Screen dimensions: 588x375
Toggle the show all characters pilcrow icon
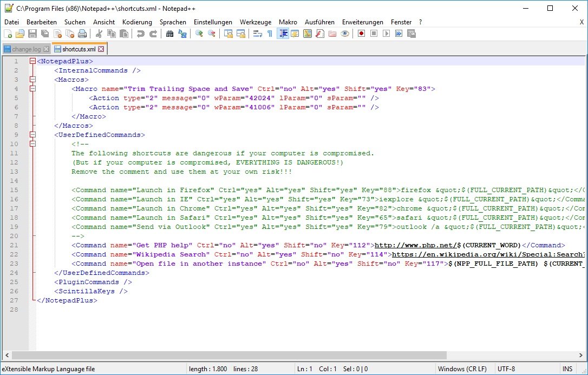pos(270,34)
